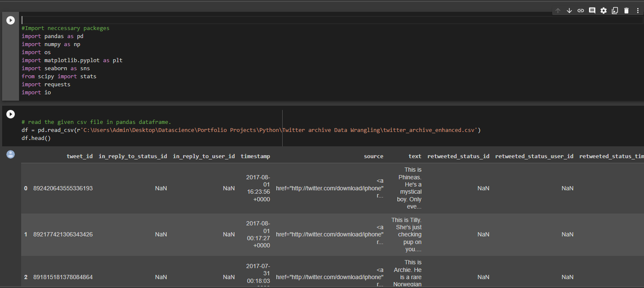Click the import pandas as pd line
The height and width of the screenshot is (288, 644).
pyautogui.click(x=52, y=36)
